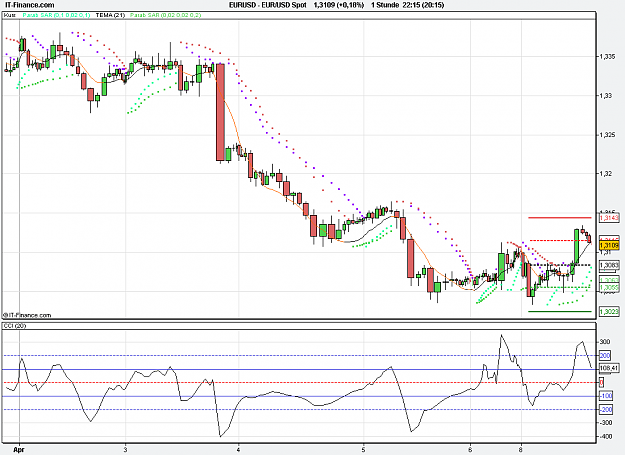Click the black dashed 1,3083 horizontal line
The image size is (625, 455).
tap(560, 265)
